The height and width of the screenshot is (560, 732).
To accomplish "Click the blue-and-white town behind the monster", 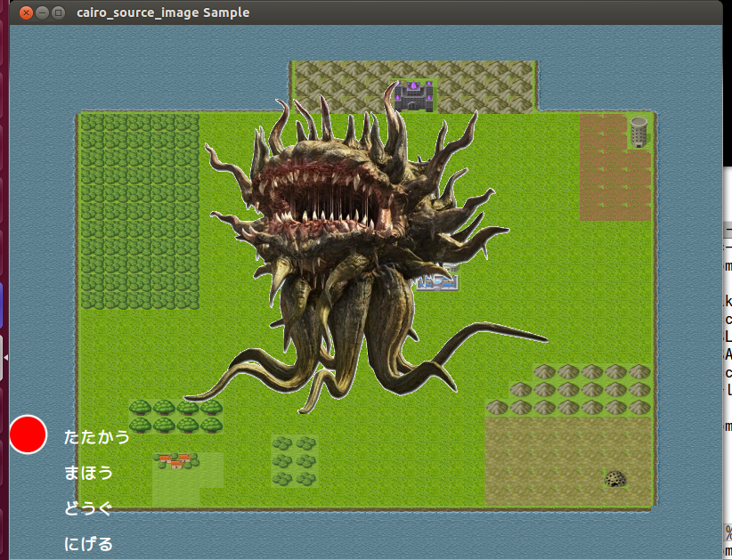I will pos(439,280).
